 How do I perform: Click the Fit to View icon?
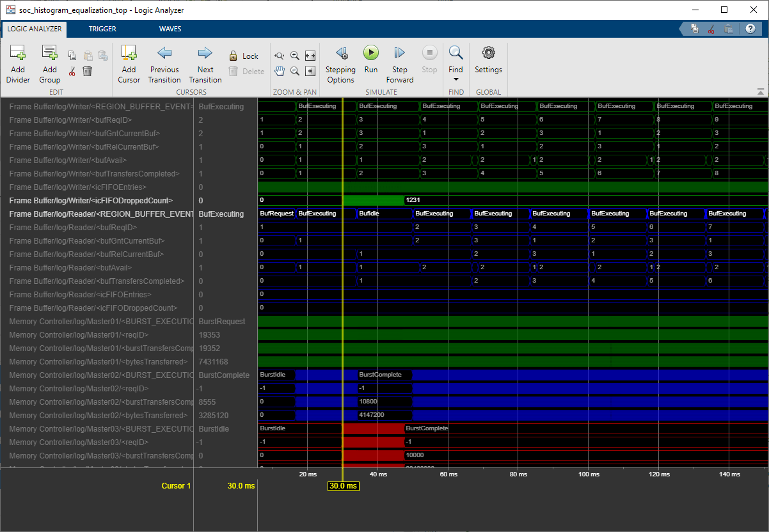click(310, 56)
